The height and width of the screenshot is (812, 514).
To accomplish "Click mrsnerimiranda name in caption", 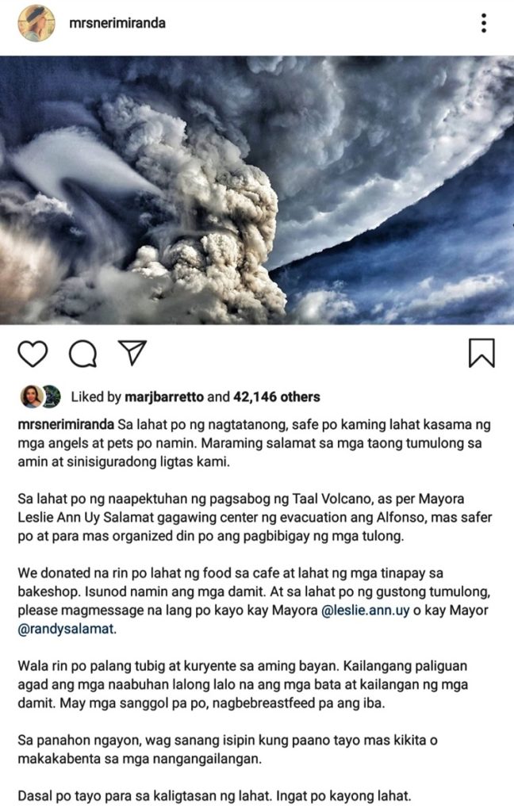I will pyautogui.click(x=66, y=425).
